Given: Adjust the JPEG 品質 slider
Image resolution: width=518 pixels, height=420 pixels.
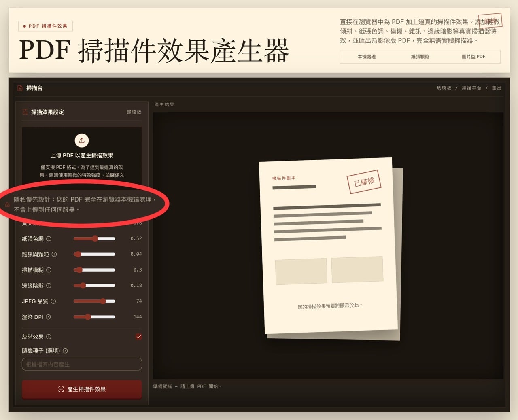Looking at the screenshot, I should click(x=94, y=301).
